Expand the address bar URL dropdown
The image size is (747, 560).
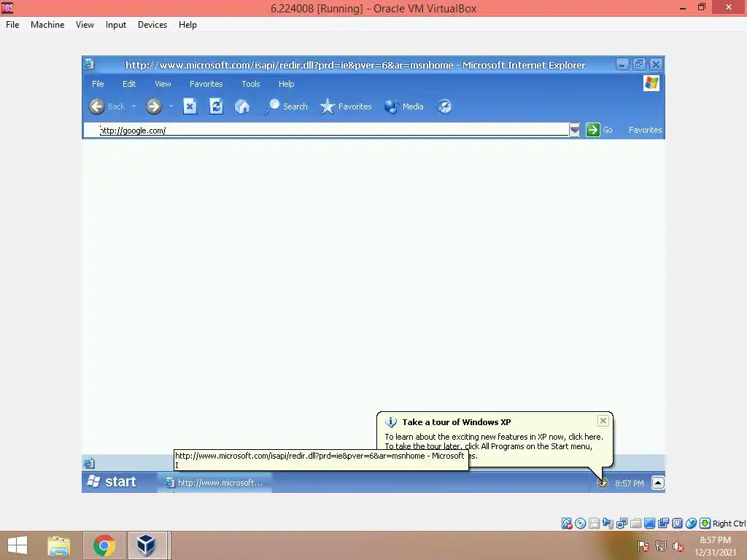(575, 130)
